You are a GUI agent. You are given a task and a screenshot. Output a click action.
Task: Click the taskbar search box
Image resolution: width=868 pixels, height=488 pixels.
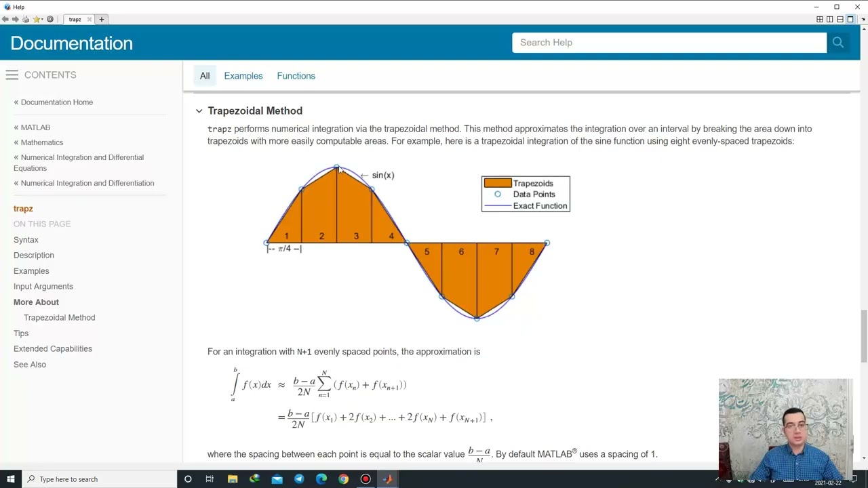click(x=98, y=479)
